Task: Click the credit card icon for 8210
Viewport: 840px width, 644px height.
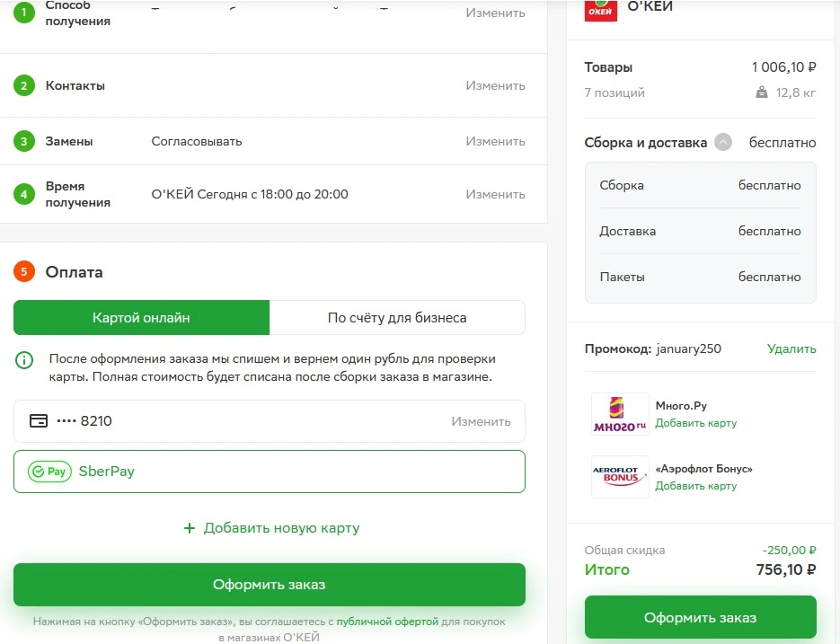Action: (39, 420)
